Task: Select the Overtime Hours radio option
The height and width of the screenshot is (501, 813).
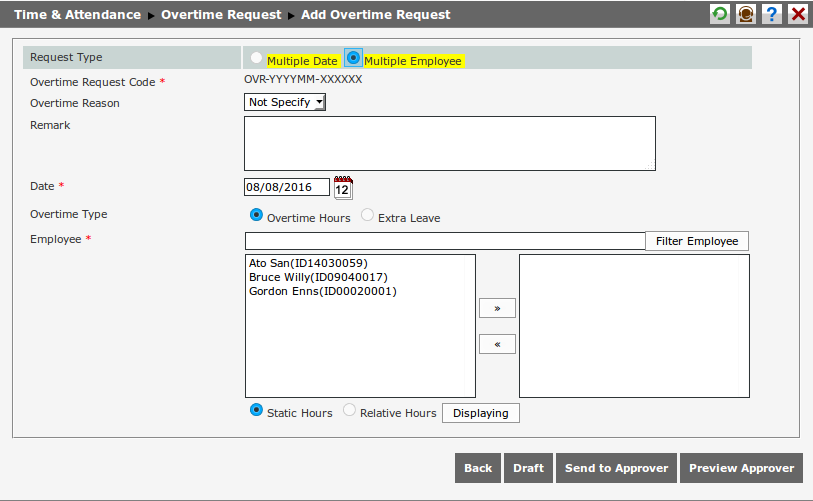Action: (256, 215)
